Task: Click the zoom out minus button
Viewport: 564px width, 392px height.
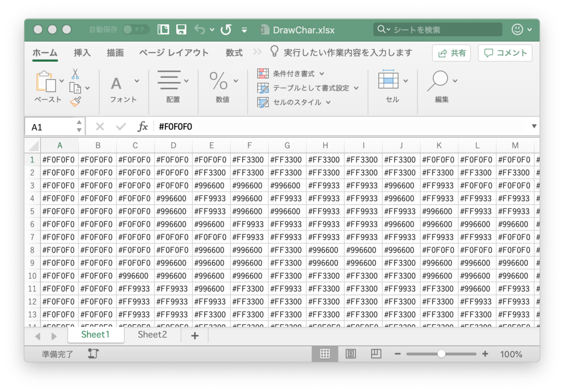Action: tap(398, 354)
